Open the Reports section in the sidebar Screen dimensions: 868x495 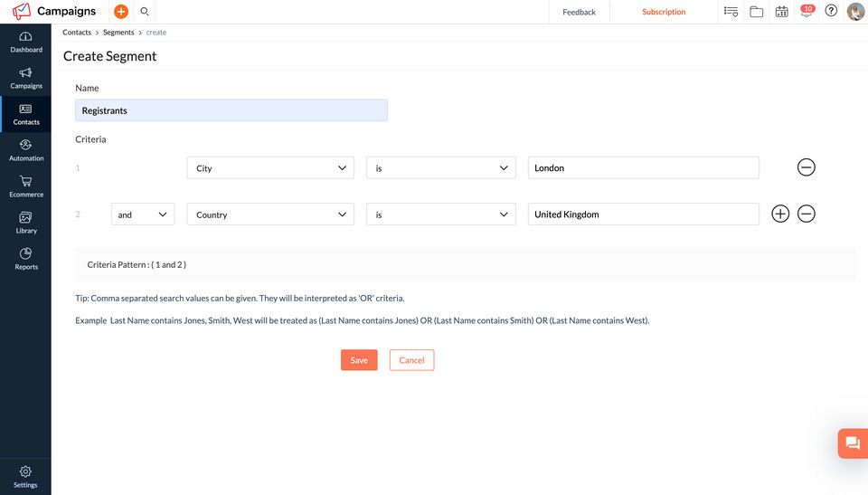[26, 258]
